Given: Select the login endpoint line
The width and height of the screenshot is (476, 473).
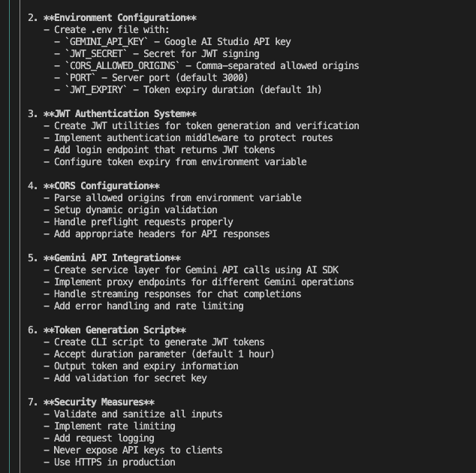Looking at the screenshot, I should click(159, 149).
